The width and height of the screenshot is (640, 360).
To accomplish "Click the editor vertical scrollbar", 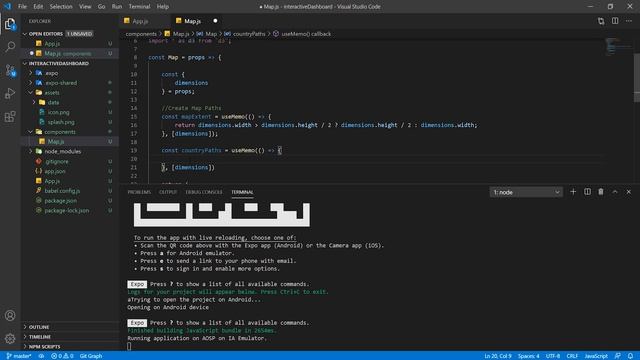I will tap(637, 78).
